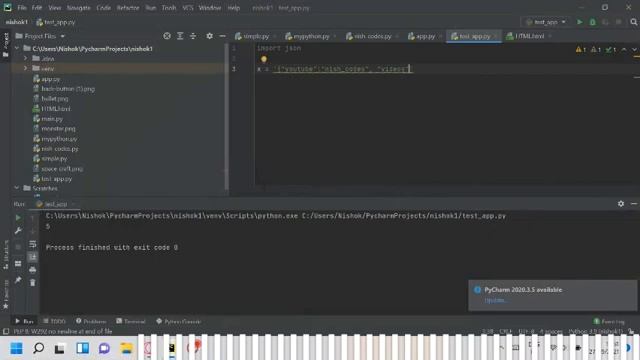Open the test_app run configuration dropdown
Image resolution: width=640 pixels, height=360 pixels.
coord(546,22)
